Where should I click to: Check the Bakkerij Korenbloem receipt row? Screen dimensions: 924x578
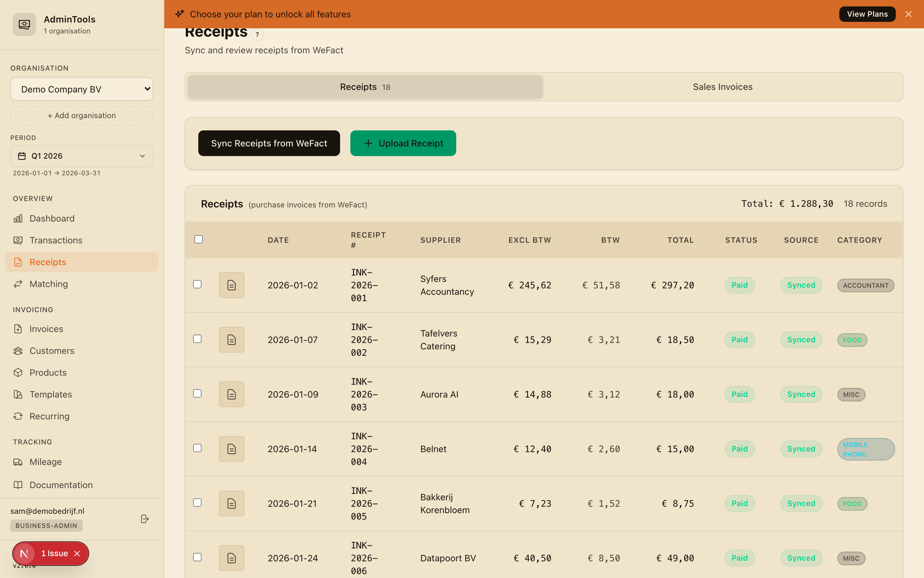197,503
